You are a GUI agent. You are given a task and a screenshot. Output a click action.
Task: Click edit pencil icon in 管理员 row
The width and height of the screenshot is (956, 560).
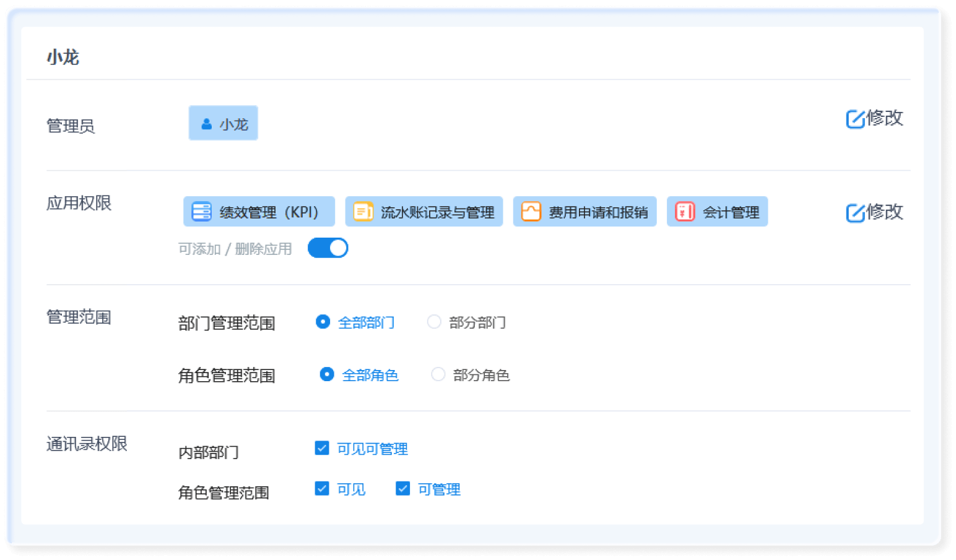(x=855, y=119)
